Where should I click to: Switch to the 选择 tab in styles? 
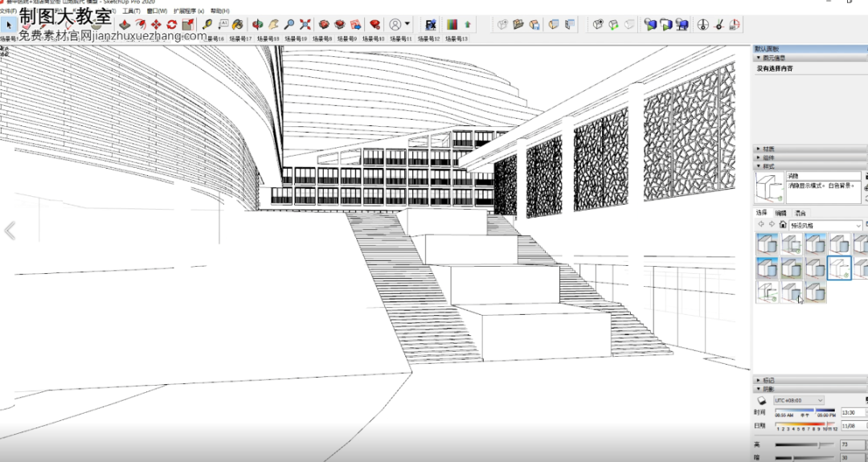(x=762, y=212)
